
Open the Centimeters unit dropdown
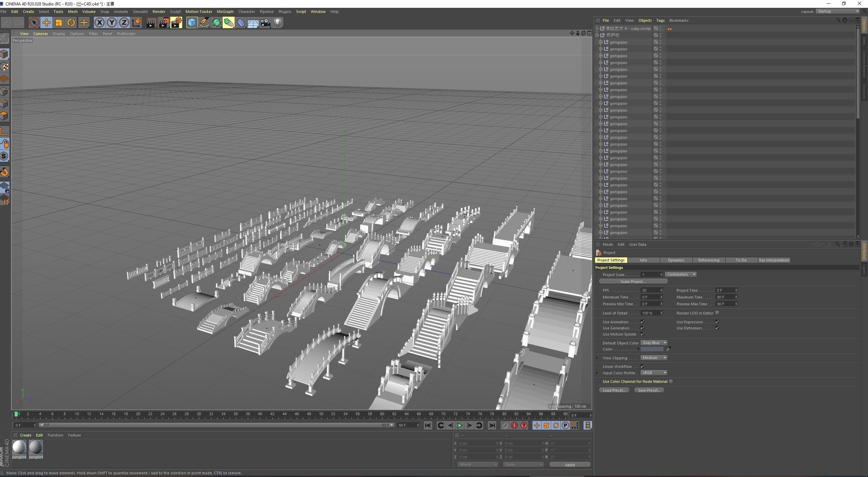[681, 274]
